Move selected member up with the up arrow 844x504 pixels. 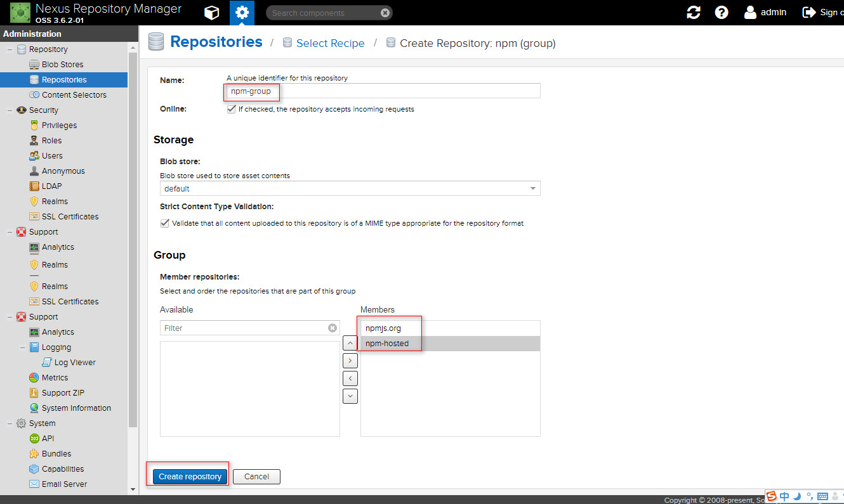coord(350,344)
